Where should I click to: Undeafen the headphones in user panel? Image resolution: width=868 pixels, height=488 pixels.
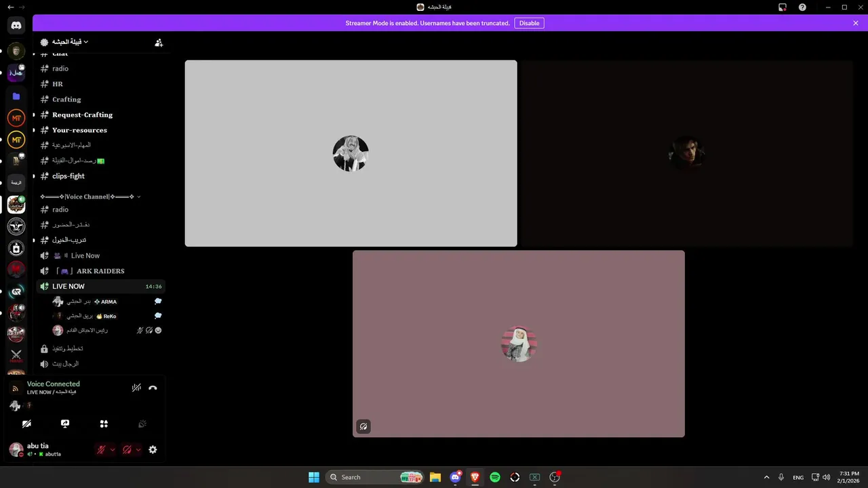pyautogui.click(x=127, y=449)
